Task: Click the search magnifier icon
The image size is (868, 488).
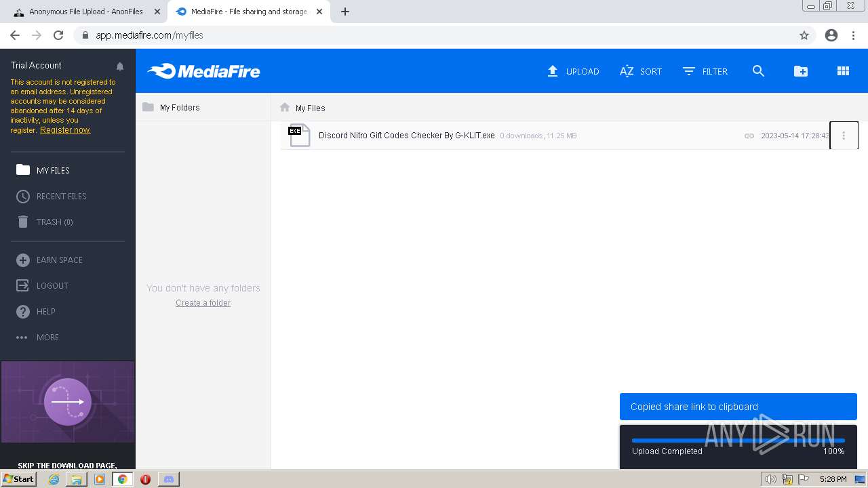Action: tap(758, 71)
